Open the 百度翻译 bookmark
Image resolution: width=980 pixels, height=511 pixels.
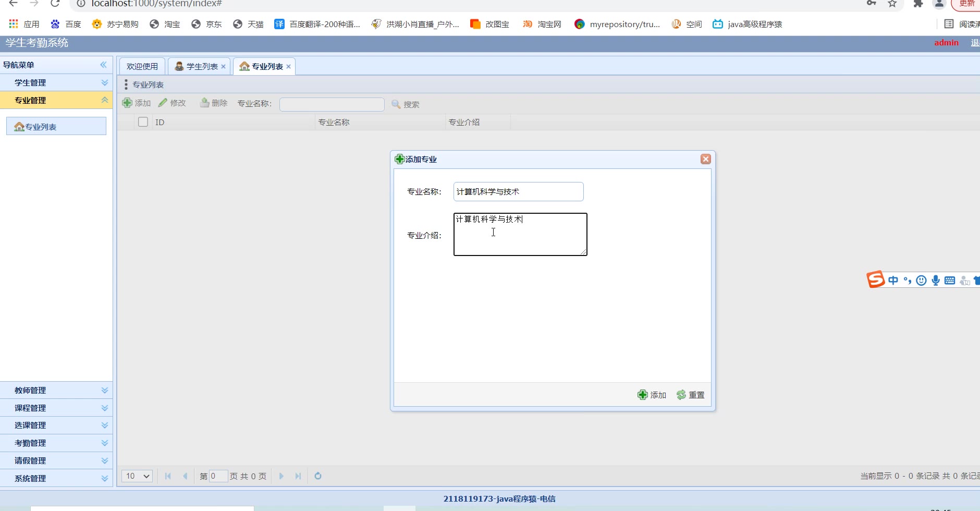(x=317, y=24)
